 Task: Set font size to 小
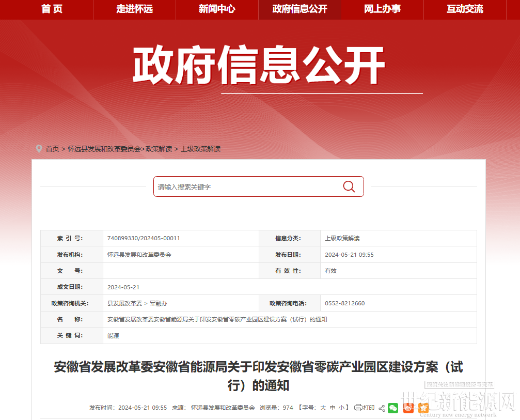341,408
